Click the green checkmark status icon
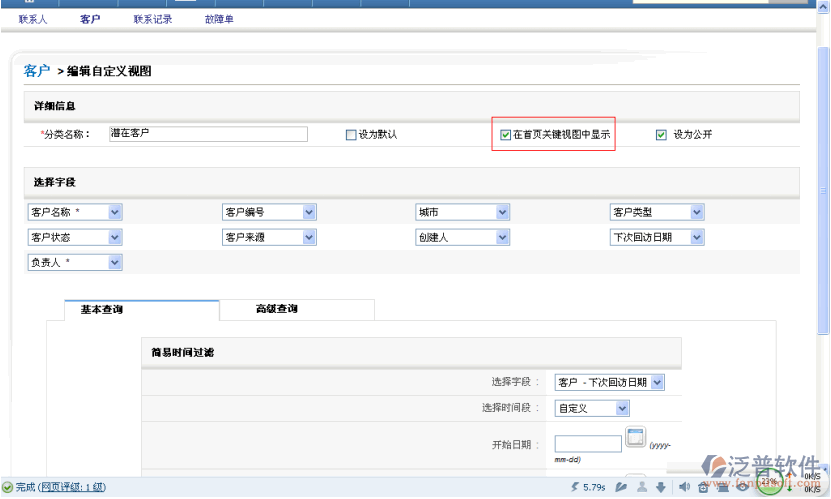Viewport: 831px width, 499px height. [7, 487]
